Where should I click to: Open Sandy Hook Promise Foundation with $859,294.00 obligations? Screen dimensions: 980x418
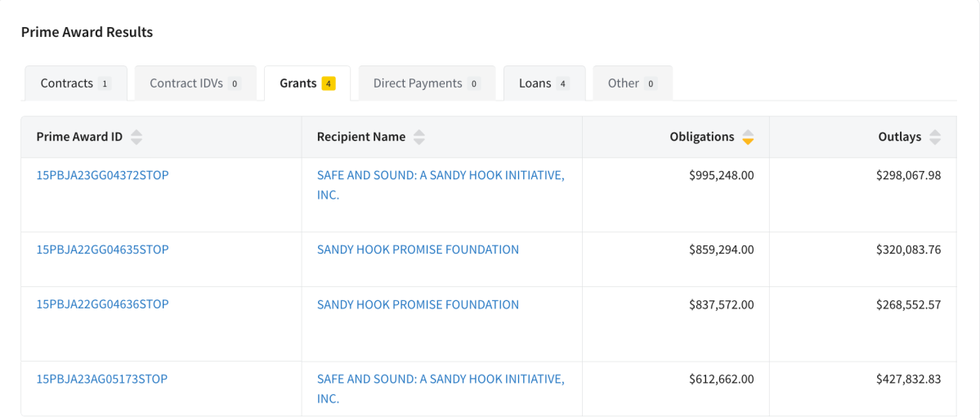[418, 249]
